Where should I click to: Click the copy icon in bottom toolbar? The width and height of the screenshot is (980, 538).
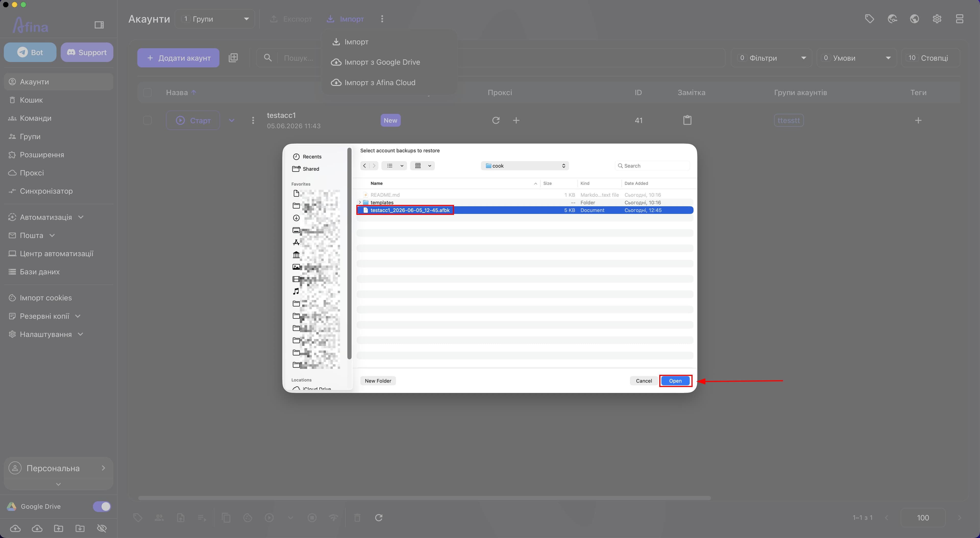226,517
